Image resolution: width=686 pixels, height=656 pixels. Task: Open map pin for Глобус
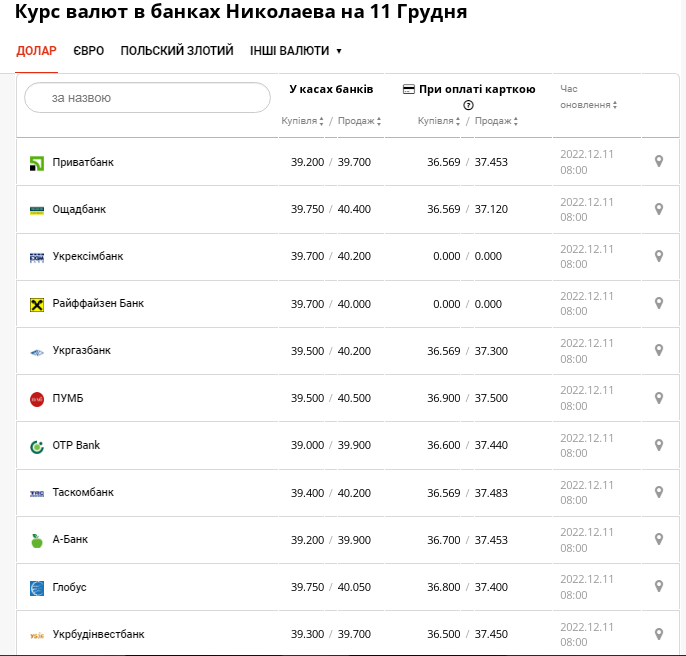point(659,586)
